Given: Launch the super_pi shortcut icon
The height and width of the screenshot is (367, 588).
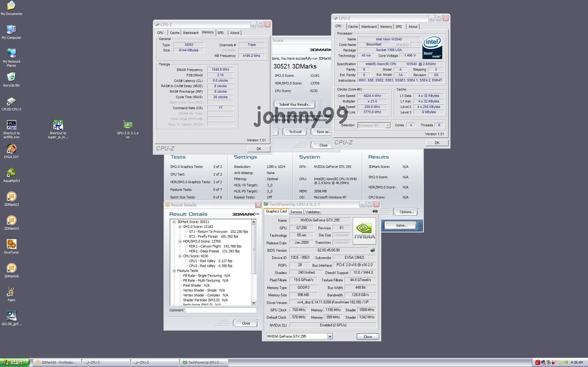Looking at the screenshot, I should pyautogui.click(x=58, y=129).
